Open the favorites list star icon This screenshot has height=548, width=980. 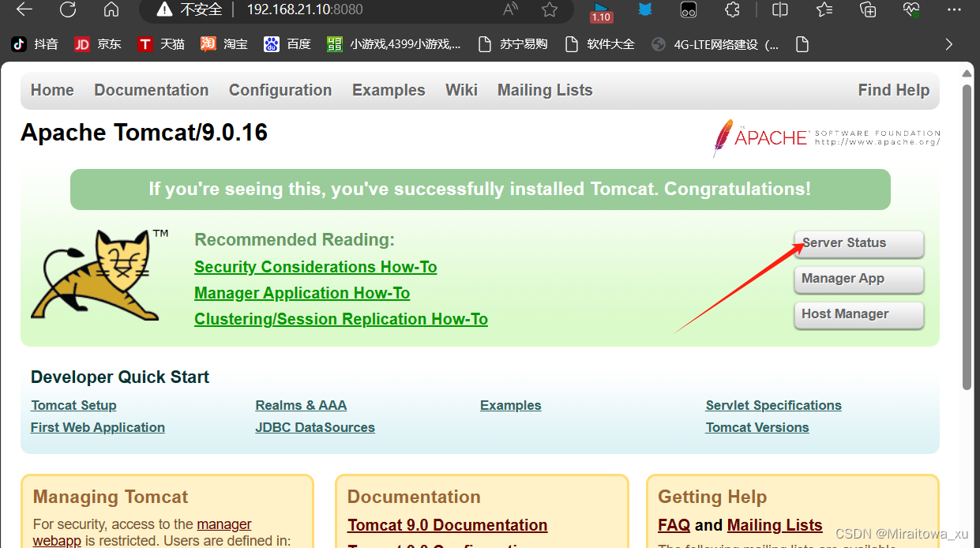pos(824,9)
